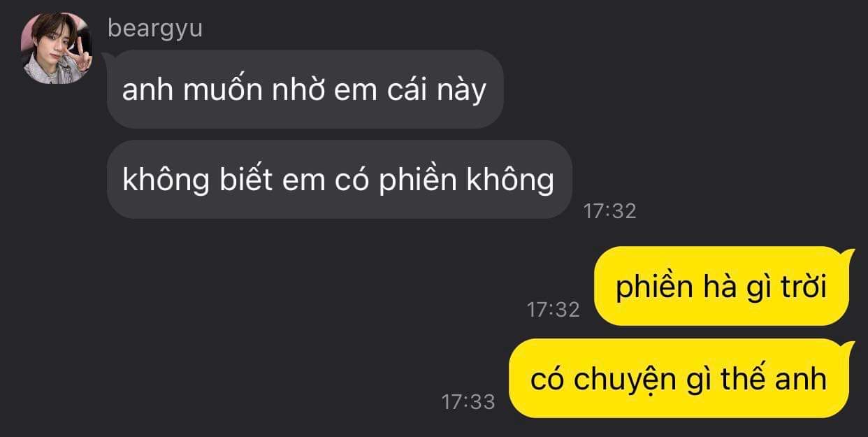This screenshot has height=437, width=868.
Task: Select the yellow bubble "phiền hà gì trời"
Action: coord(721,287)
